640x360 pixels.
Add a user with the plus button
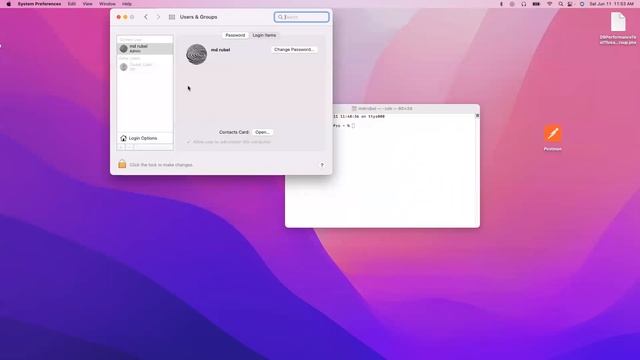(122, 147)
